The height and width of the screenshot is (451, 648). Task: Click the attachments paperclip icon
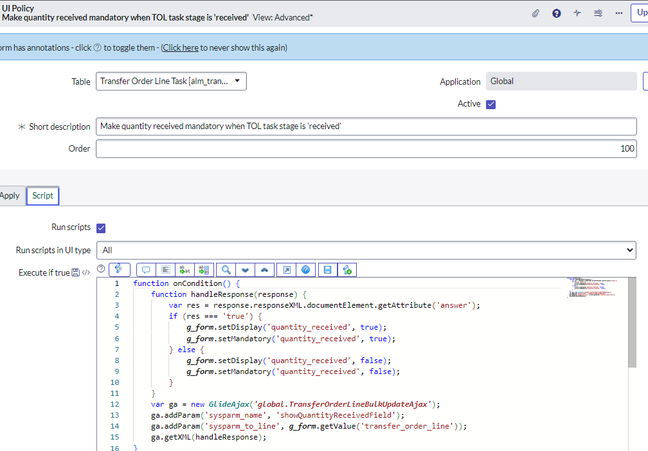coord(536,14)
